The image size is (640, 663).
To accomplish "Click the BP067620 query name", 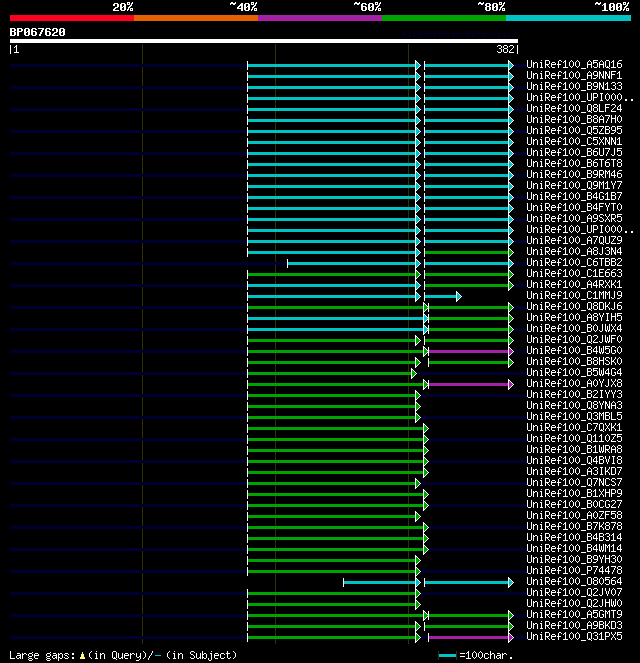I will pyautogui.click(x=38, y=32).
